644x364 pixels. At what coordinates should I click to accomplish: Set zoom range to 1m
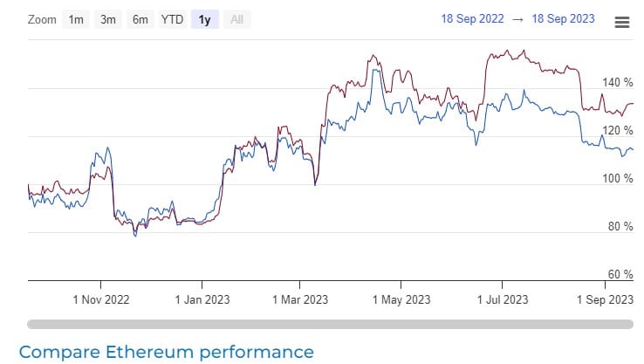(77, 19)
